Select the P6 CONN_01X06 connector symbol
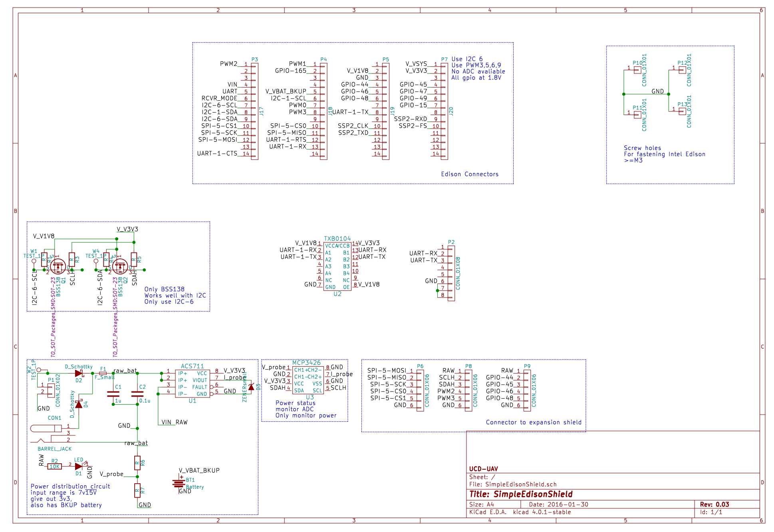 click(420, 390)
